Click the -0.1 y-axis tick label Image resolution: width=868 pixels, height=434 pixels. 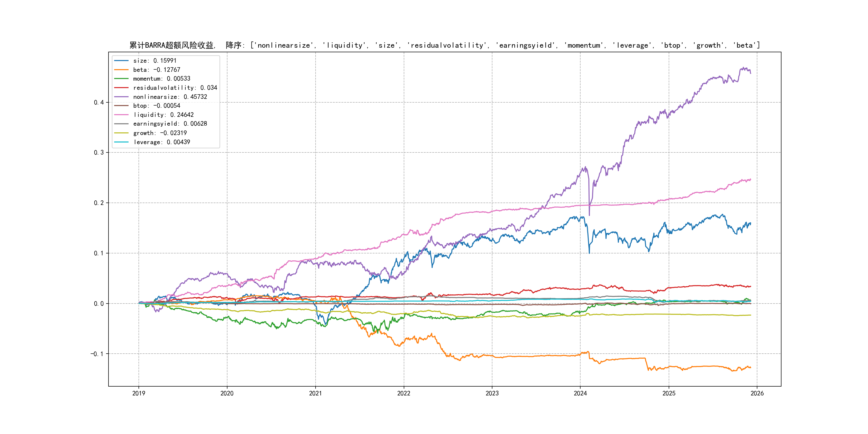97,354
